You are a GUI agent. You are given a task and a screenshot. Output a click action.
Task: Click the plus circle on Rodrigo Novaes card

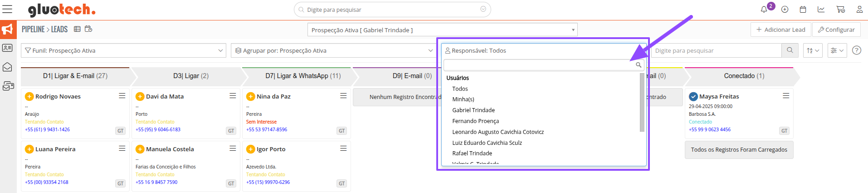click(29, 96)
